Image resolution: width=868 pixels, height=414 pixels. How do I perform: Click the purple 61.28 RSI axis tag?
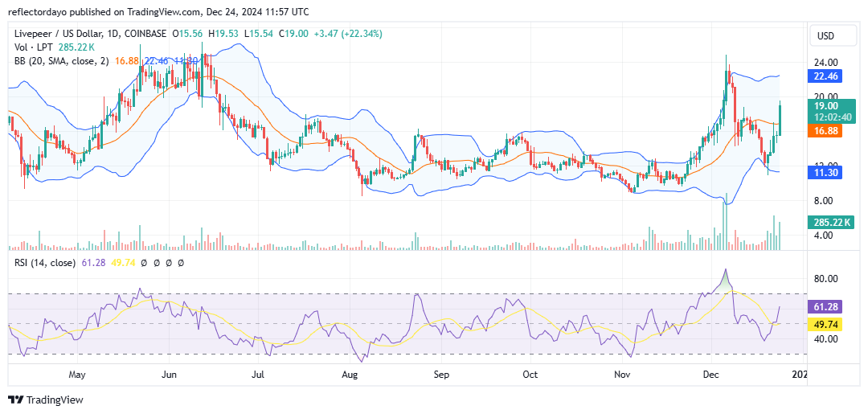[825, 306]
